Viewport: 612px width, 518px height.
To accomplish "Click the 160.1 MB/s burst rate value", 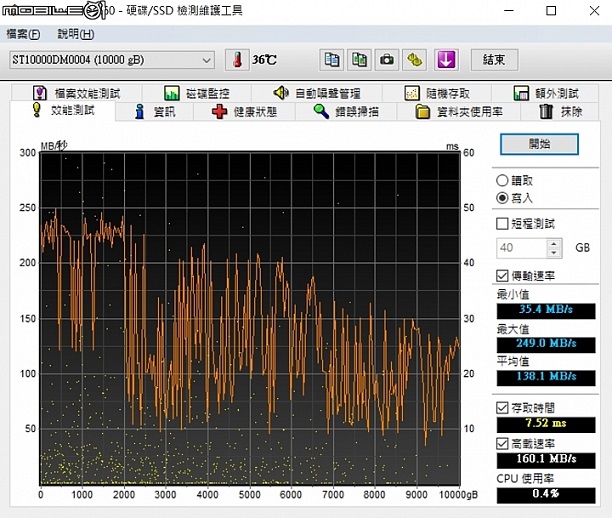I will coord(546,460).
